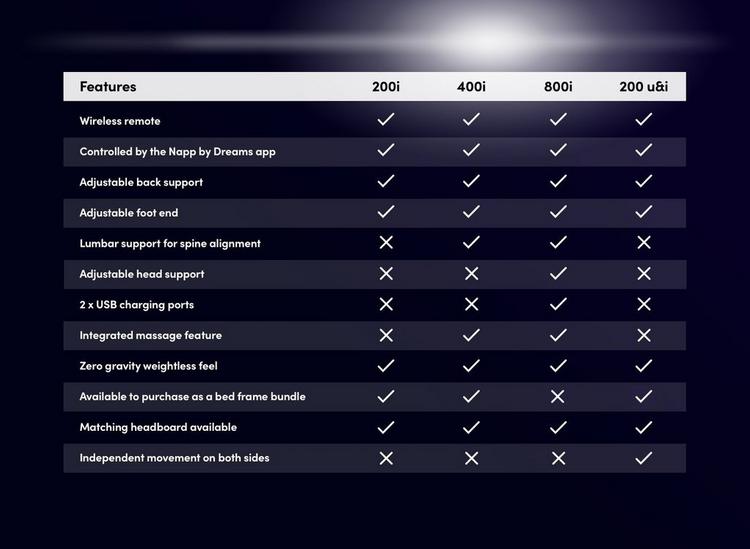
Task: Click the Controlled by the Napp by Dreams app label
Action: click(x=177, y=152)
